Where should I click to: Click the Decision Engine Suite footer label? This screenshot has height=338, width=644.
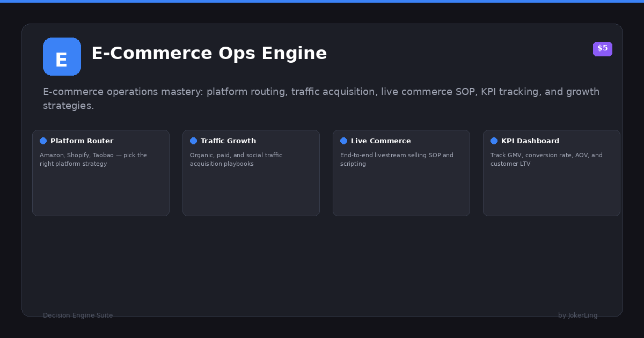click(x=78, y=315)
